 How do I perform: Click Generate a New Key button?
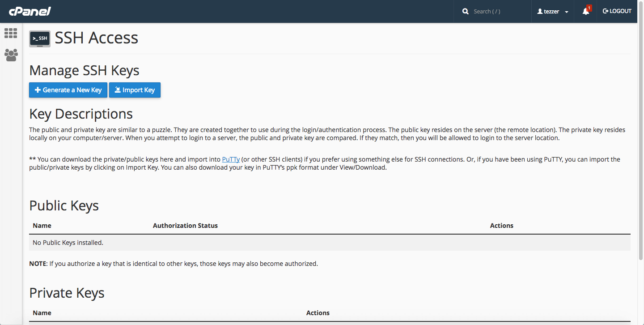click(x=68, y=90)
